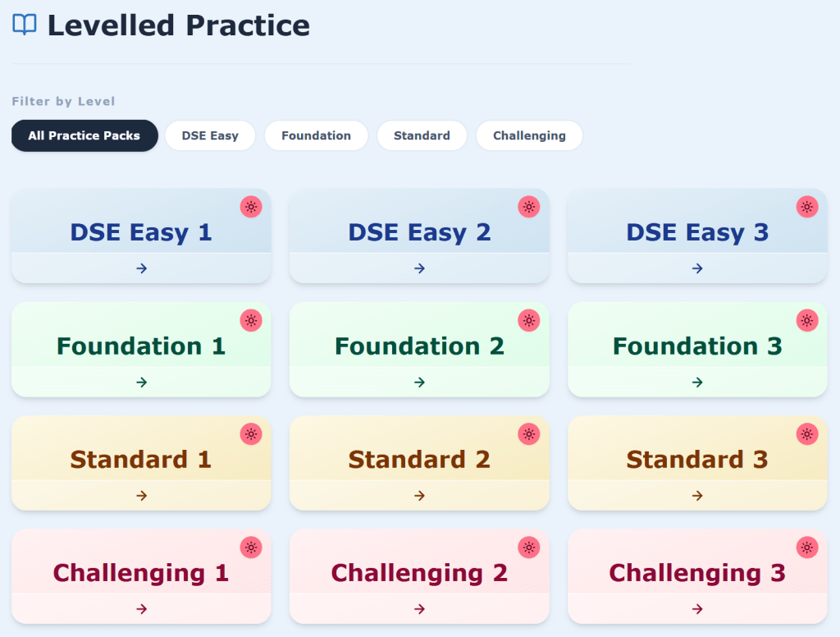
Task: Open the Challenging 1 practice pack
Action: pyautogui.click(x=141, y=573)
